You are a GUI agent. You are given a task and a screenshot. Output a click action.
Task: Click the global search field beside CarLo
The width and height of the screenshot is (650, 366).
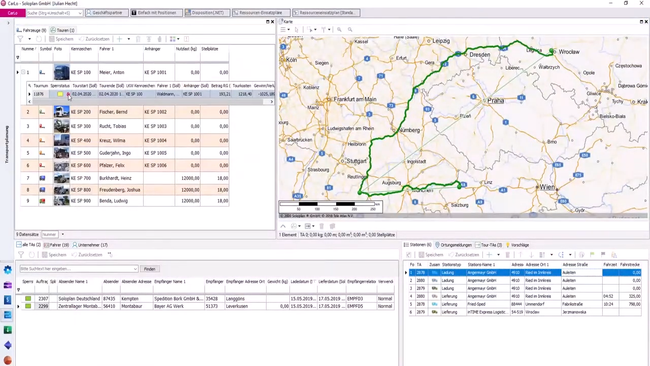[x=54, y=13]
